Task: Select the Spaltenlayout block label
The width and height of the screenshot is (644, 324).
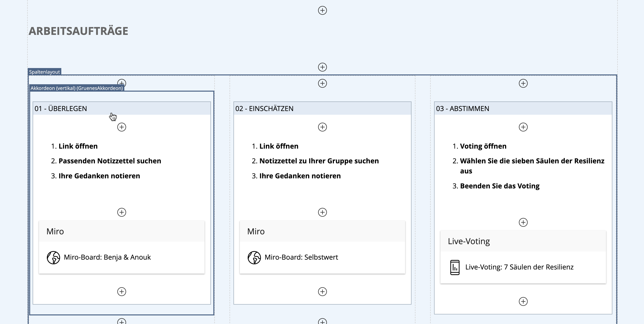Action: (x=44, y=72)
